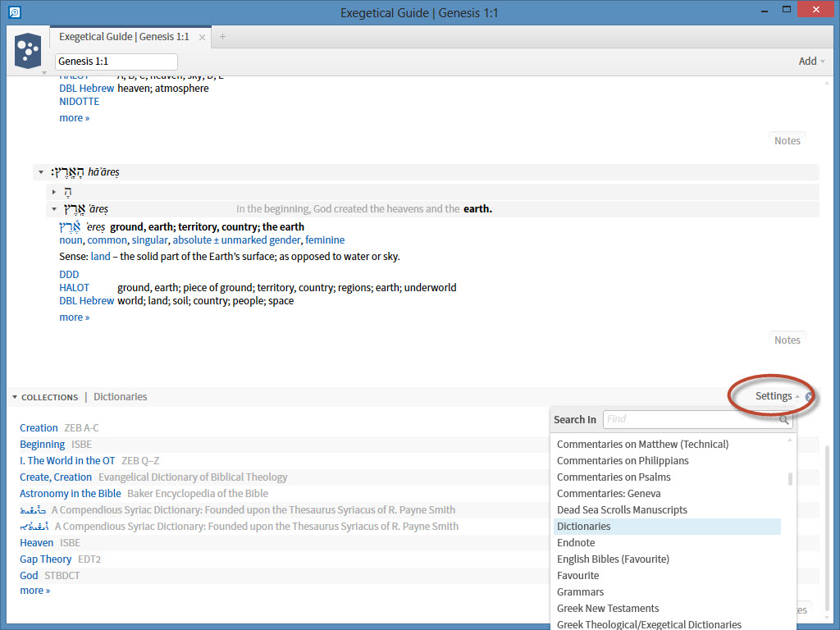Open the second Syriac dictionary entry
Screen dimensions: 840x630
34,526
